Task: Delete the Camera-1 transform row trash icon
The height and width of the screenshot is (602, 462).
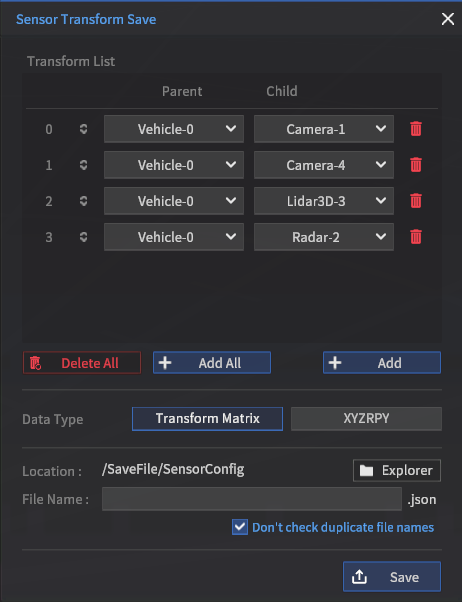Action: point(416,129)
